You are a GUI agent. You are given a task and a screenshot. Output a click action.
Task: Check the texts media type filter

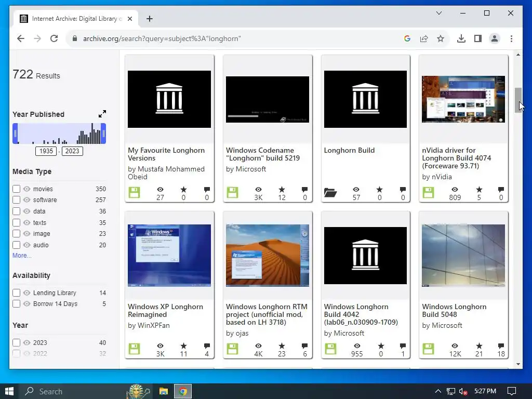[16, 222]
